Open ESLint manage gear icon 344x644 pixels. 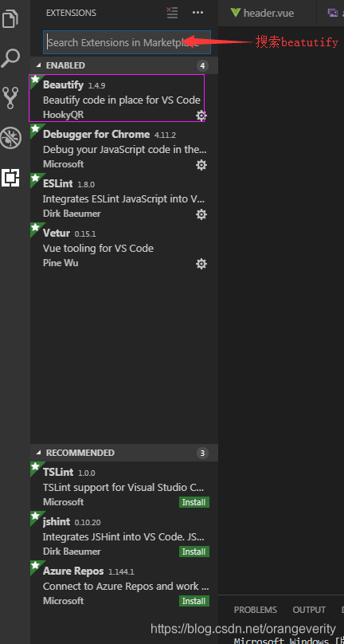pyautogui.click(x=201, y=214)
